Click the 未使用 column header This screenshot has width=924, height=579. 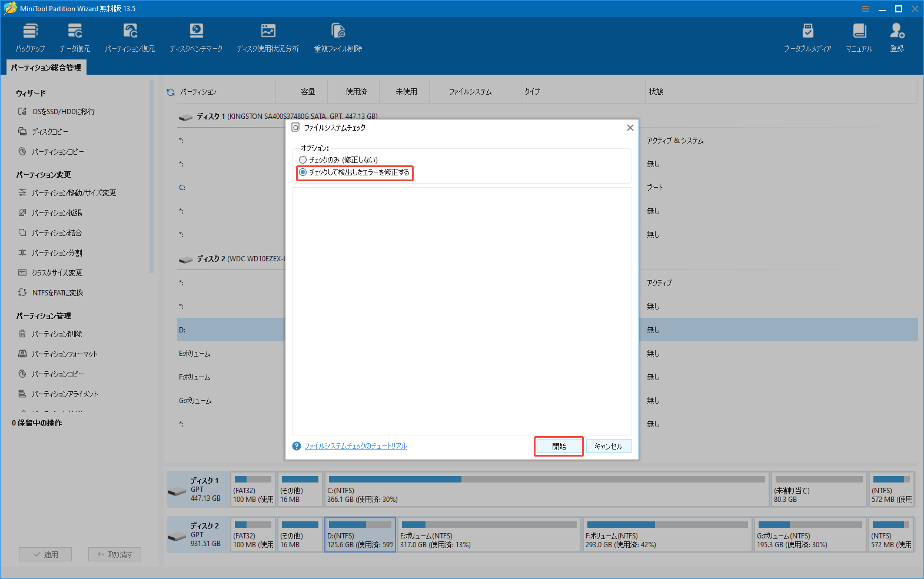pos(406,92)
